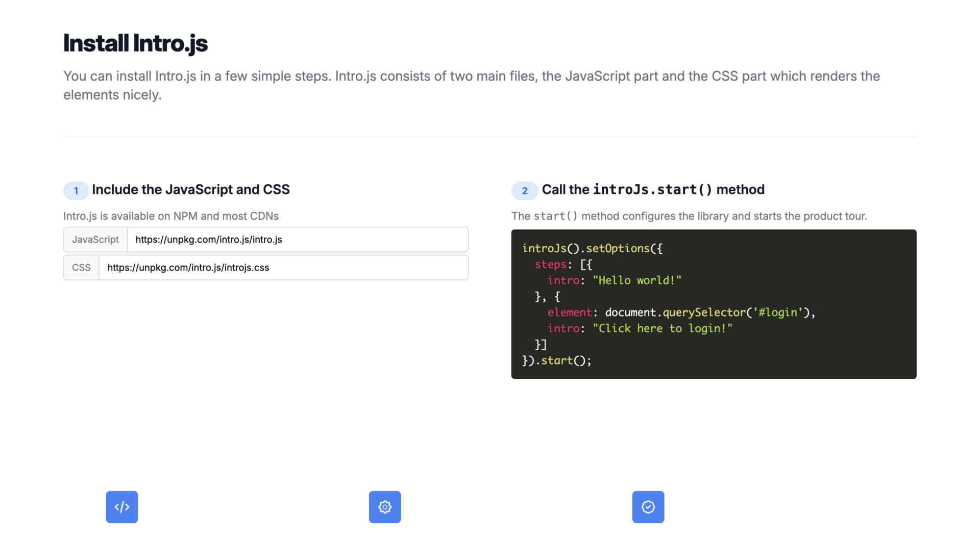
Task: Click the blue checkmark badge icon
Action: pyautogui.click(x=648, y=507)
